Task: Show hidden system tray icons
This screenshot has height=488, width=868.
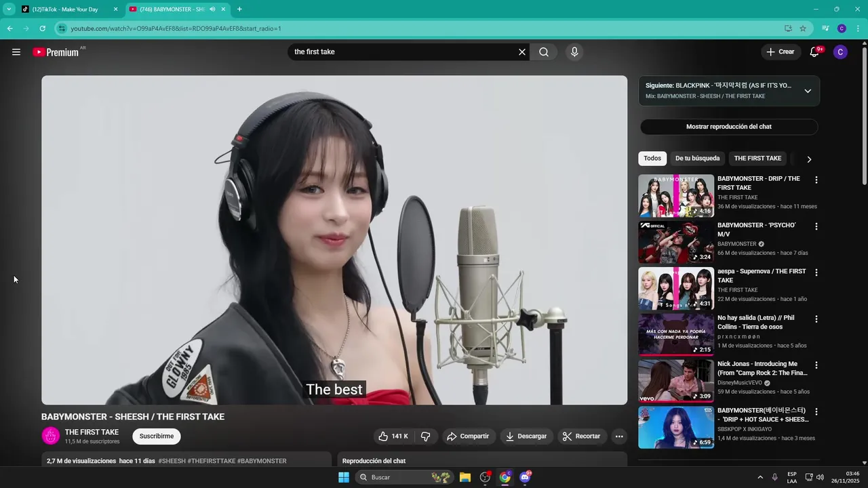Action: pyautogui.click(x=759, y=477)
